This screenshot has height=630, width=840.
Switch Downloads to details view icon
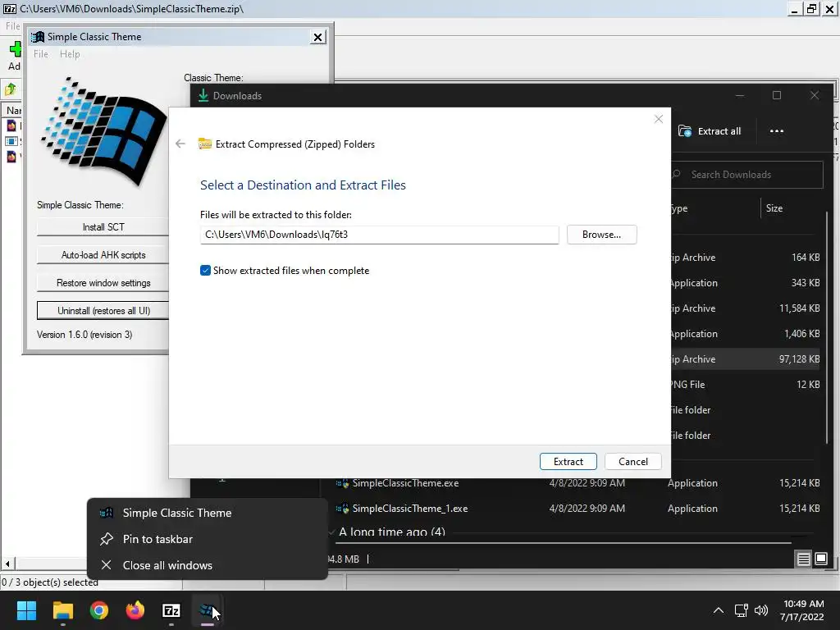(803, 559)
